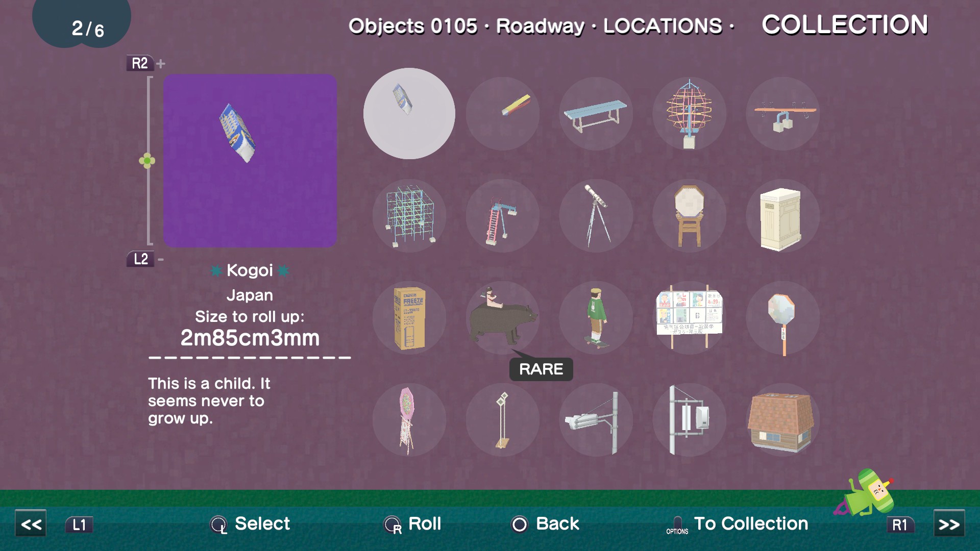
Task: Select the brown roof house object
Action: 782,420
